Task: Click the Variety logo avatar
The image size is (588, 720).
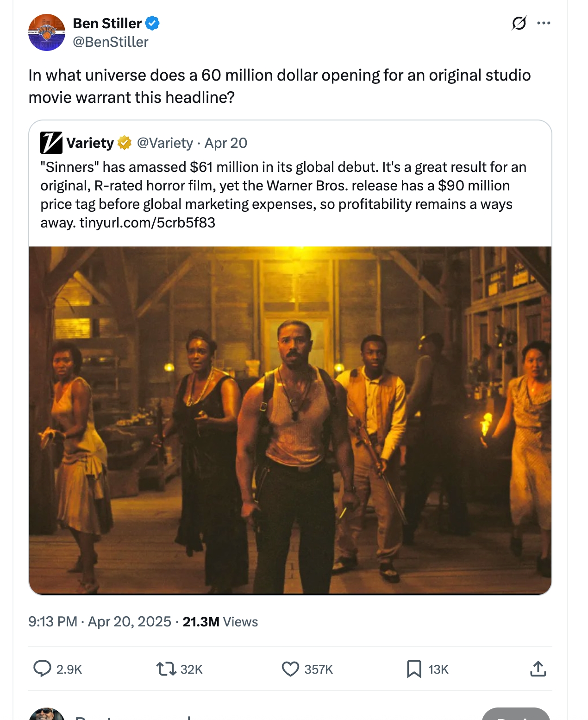Action: tap(51, 143)
